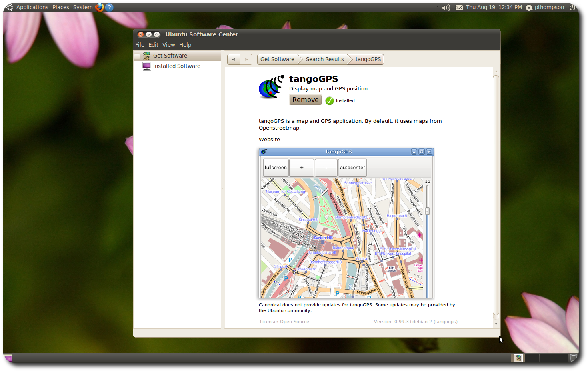The image size is (588, 372).
Task: Click the Installed Software monitor icon
Action: pyautogui.click(x=147, y=66)
